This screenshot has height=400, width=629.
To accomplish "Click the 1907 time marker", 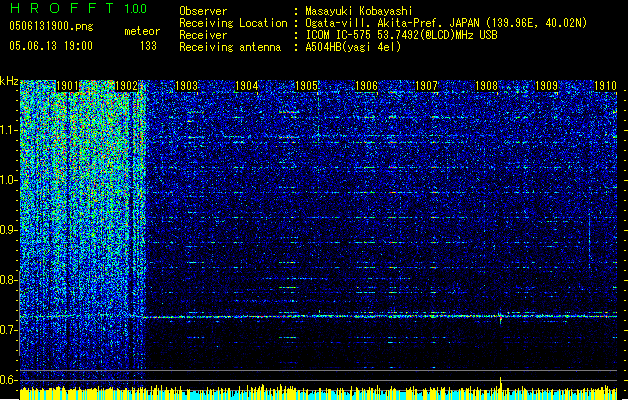I will pyautogui.click(x=426, y=86).
